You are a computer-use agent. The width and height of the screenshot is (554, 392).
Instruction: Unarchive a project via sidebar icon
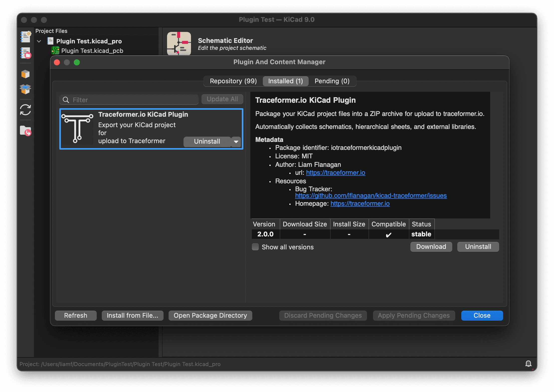[x=25, y=89]
